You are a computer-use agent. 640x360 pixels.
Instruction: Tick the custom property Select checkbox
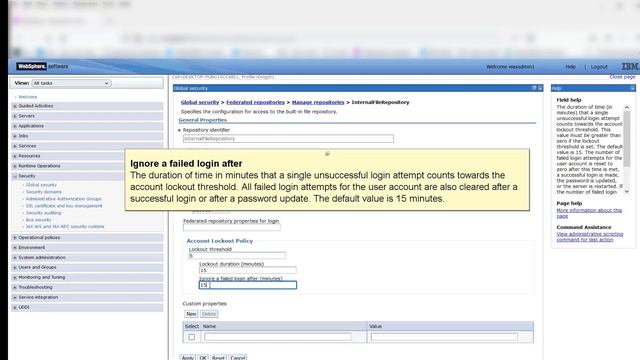point(192,337)
